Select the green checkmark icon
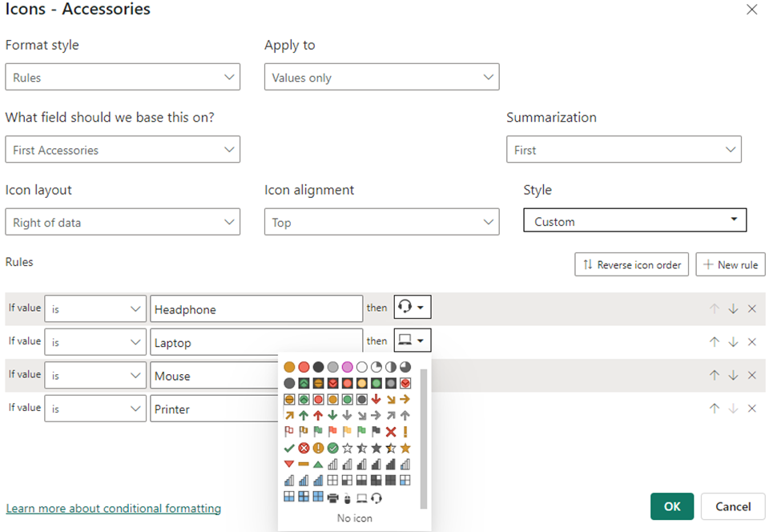This screenshot has width=781, height=532. [288, 447]
